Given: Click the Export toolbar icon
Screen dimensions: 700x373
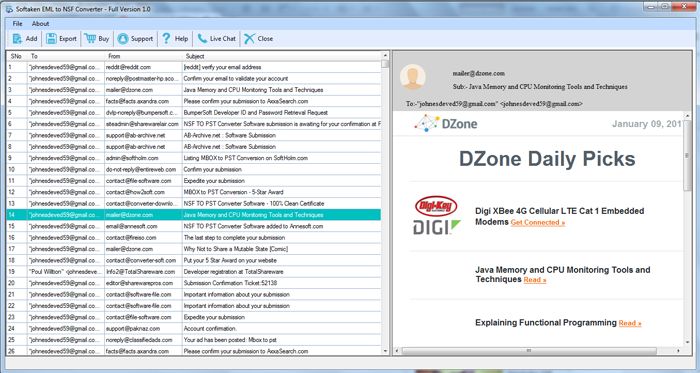Looking at the screenshot, I should [x=51, y=39].
